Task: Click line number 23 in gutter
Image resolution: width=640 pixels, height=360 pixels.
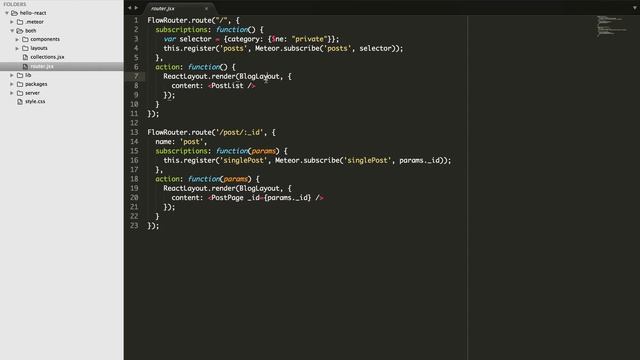Action: click(134, 225)
